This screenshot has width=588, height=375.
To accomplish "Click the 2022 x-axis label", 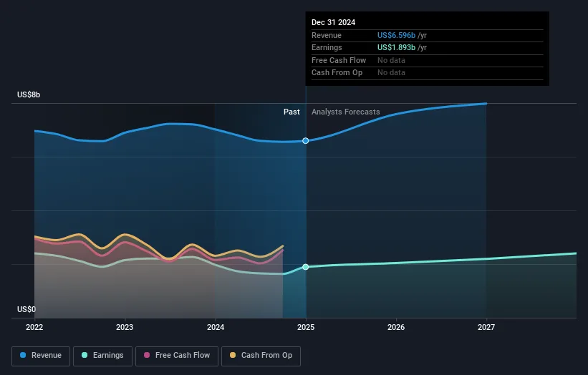I will tap(34, 328).
